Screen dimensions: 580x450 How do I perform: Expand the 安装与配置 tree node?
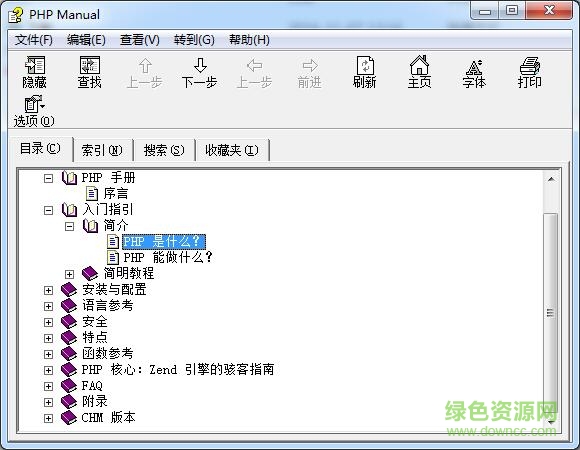[x=48, y=290]
